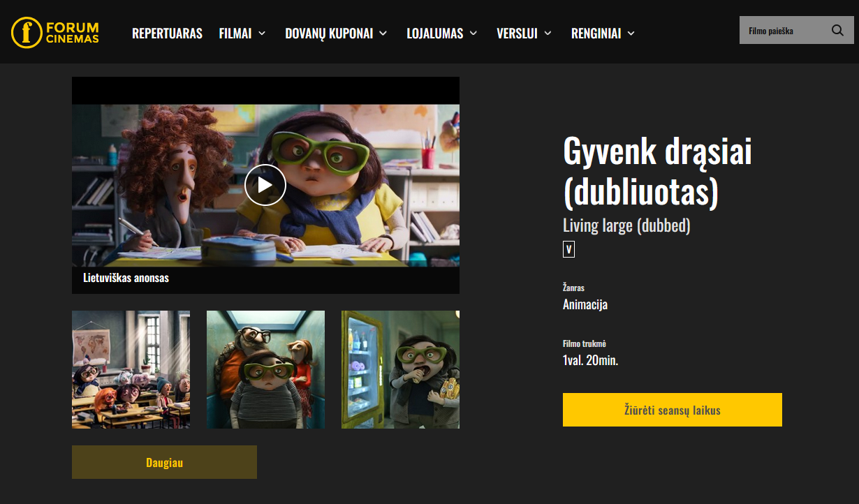View the elevator family image thumbnail

click(x=265, y=369)
